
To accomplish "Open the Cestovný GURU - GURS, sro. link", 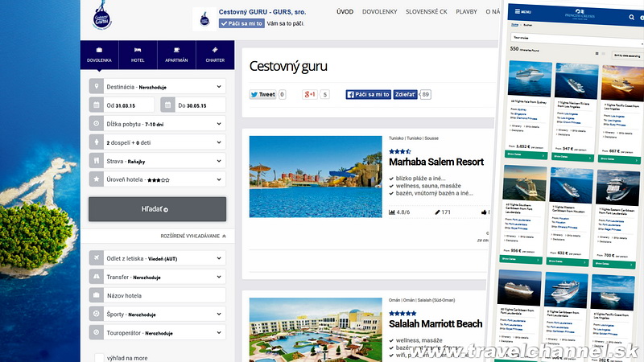I will [262, 12].
